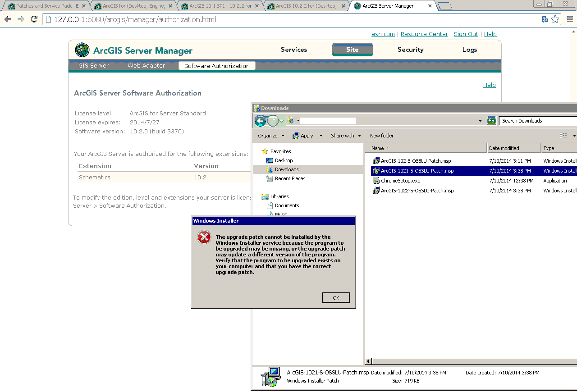Image resolution: width=577 pixels, height=392 pixels.
Task: Click the translate icon in address bar
Action: 545,19
